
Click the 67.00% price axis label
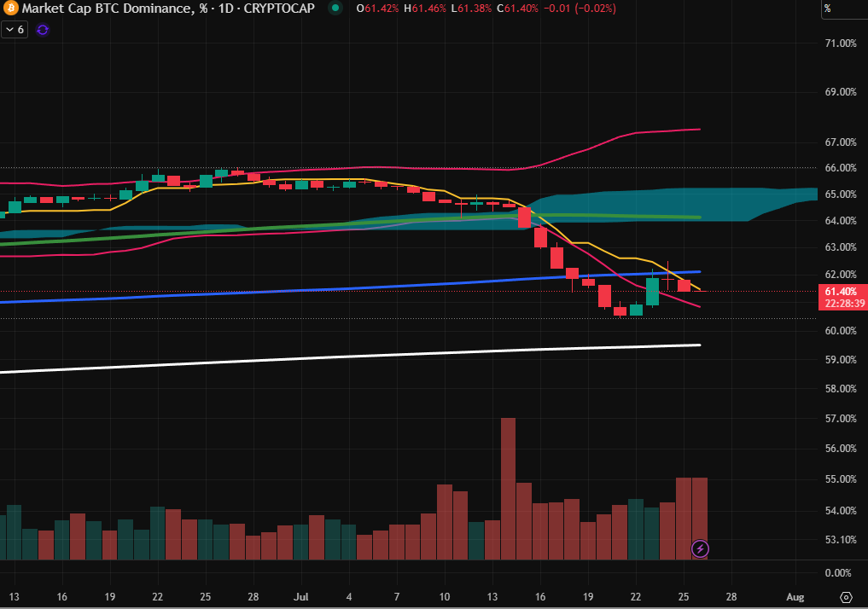841,142
